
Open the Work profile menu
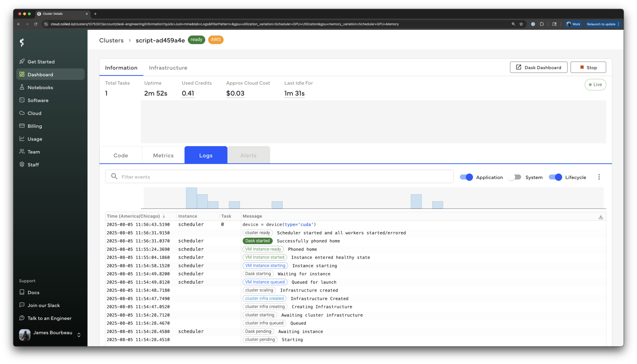(x=573, y=24)
